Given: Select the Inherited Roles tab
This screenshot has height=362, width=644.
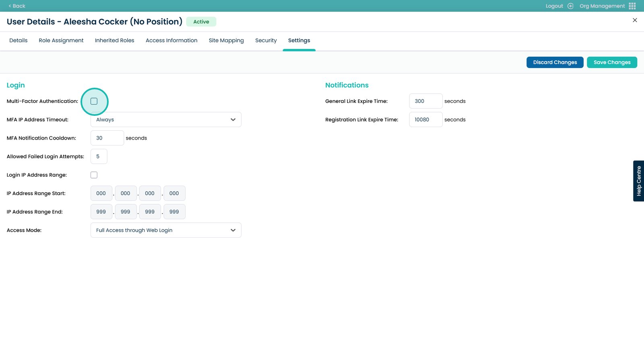Looking at the screenshot, I should click(x=115, y=41).
